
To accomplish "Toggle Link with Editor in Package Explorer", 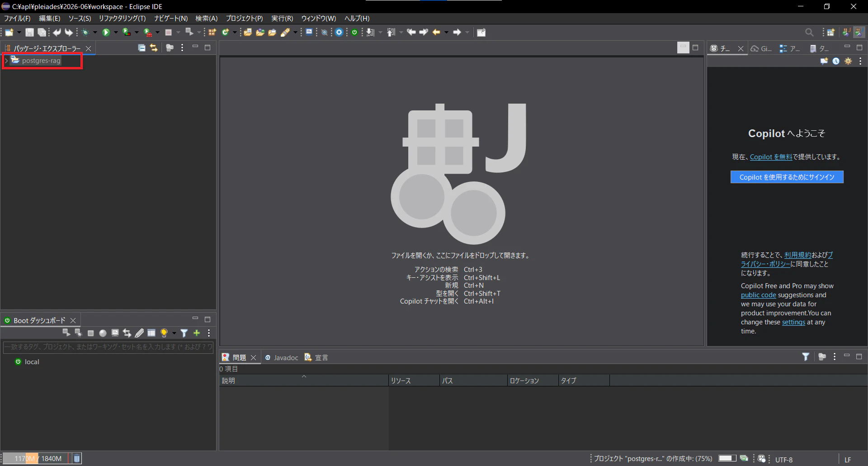I will click(154, 48).
